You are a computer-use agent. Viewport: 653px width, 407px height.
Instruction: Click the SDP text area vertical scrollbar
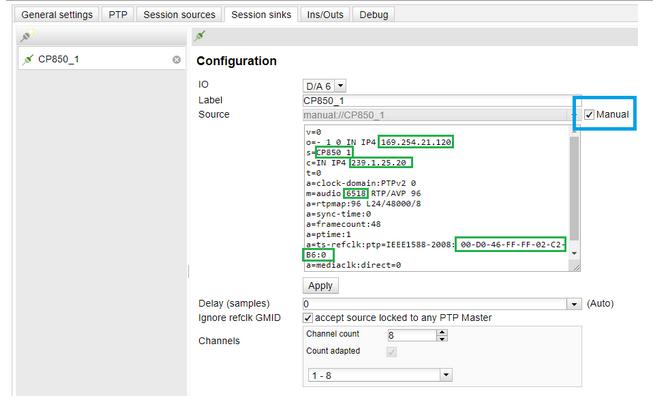coord(573,190)
